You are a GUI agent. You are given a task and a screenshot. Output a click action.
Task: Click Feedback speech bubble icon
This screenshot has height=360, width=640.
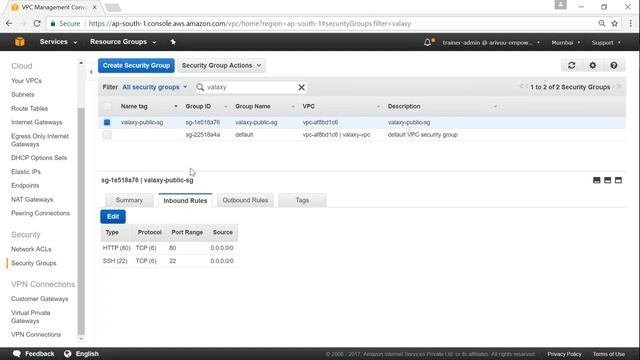(17, 353)
